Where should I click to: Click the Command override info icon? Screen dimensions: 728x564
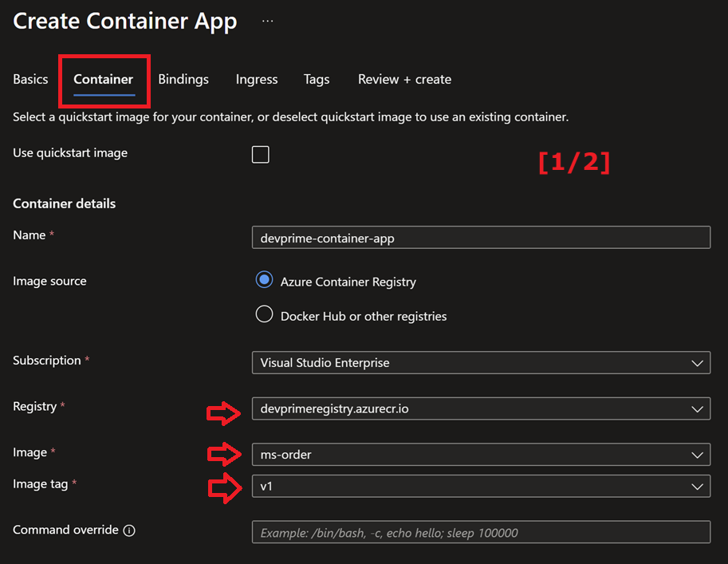coord(132,529)
